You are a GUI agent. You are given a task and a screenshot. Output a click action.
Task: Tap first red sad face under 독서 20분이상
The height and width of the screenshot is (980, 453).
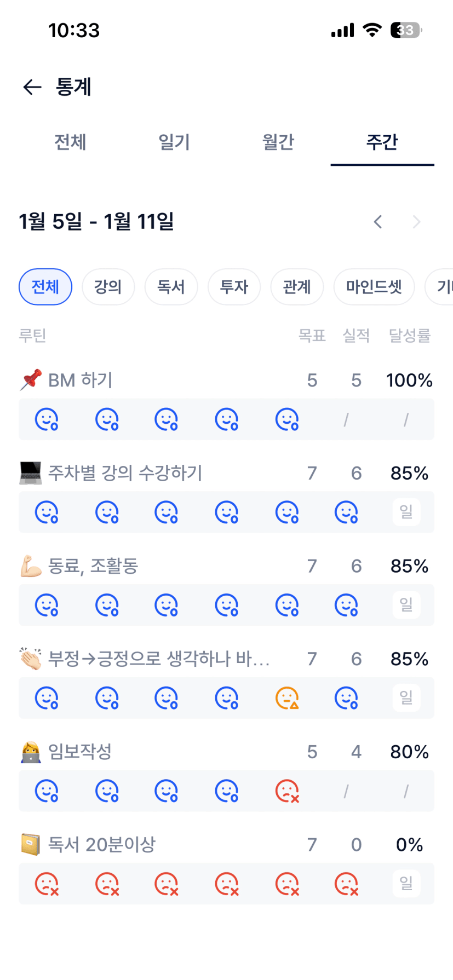click(x=47, y=884)
